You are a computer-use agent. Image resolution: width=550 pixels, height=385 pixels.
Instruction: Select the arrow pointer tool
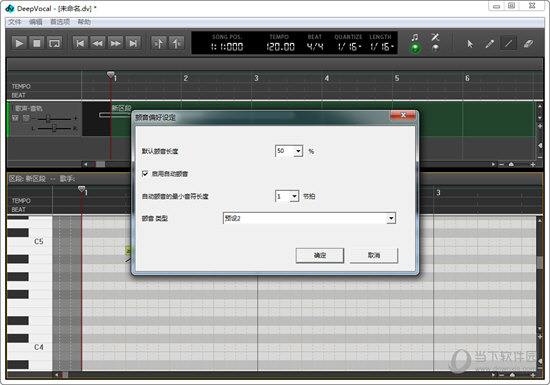click(470, 44)
